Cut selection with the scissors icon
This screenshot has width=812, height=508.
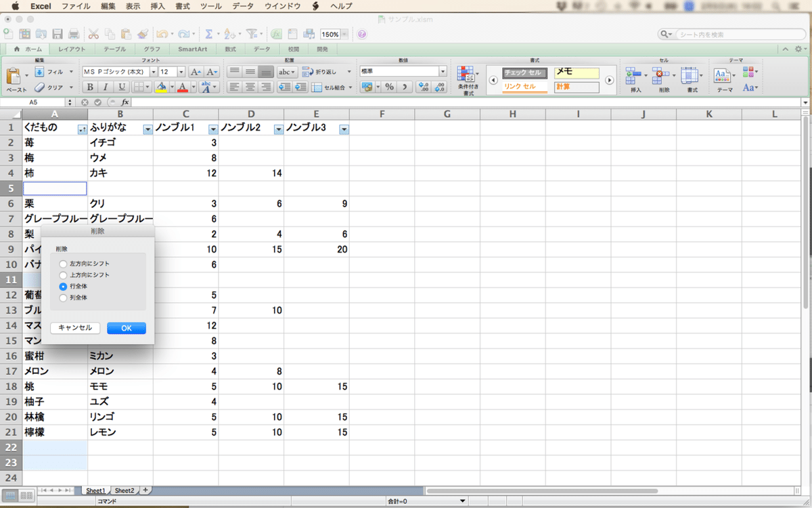(93, 33)
